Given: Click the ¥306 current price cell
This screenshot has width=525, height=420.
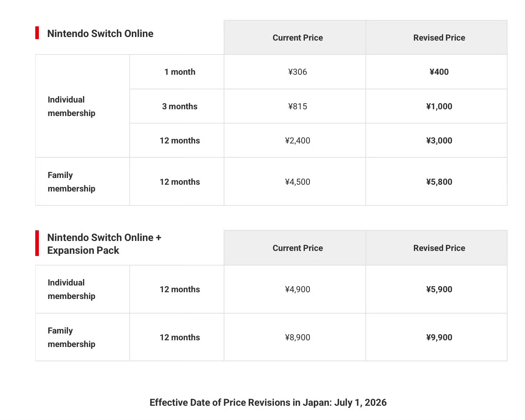Looking at the screenshot, I should 298,72.
